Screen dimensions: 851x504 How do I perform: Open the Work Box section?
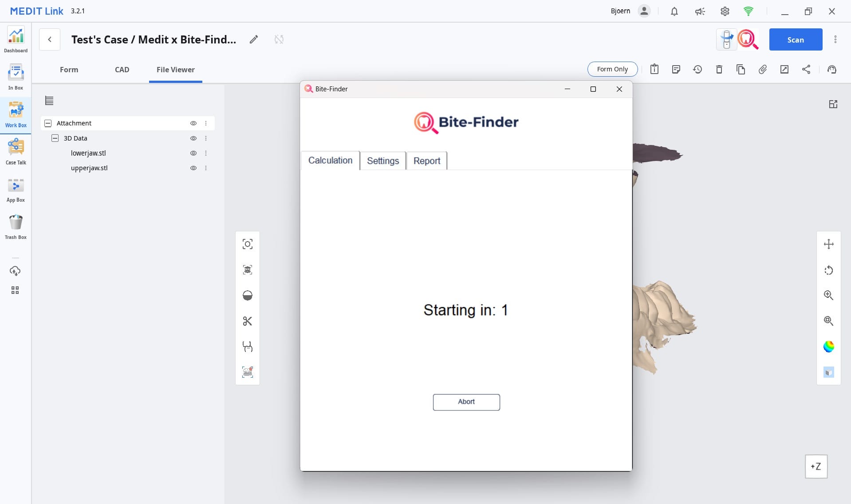16,115
